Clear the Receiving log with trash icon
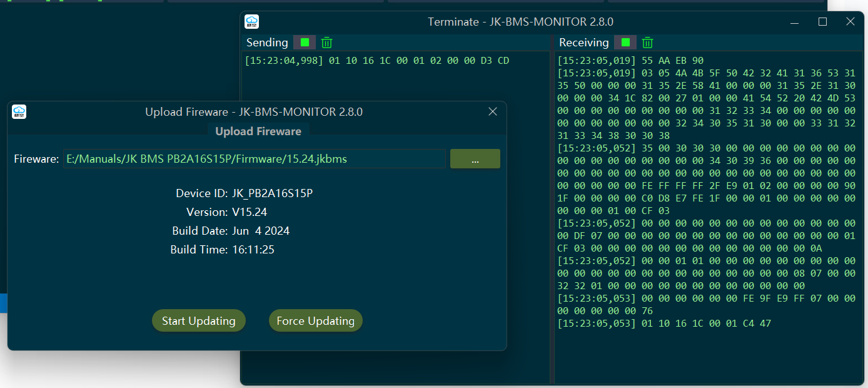The height and width of the screenshot is (388, 868). click(x=648, y=43)
